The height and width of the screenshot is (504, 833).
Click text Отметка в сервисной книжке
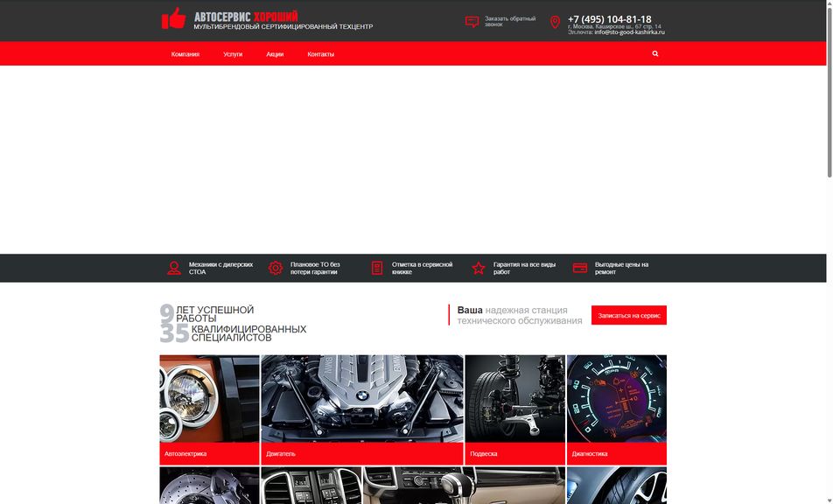click(423, 269)
